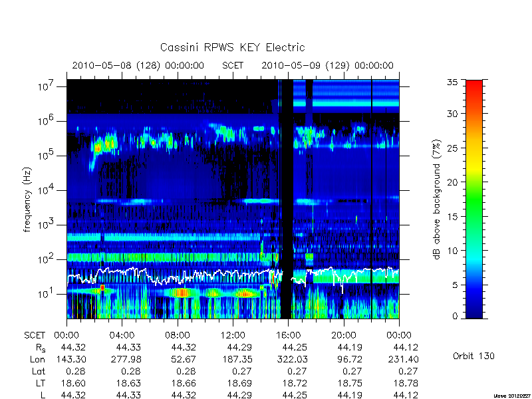Click LT value 18.78
The width and height of the screenshot is (532, 399).
click(x=406, y=383)
